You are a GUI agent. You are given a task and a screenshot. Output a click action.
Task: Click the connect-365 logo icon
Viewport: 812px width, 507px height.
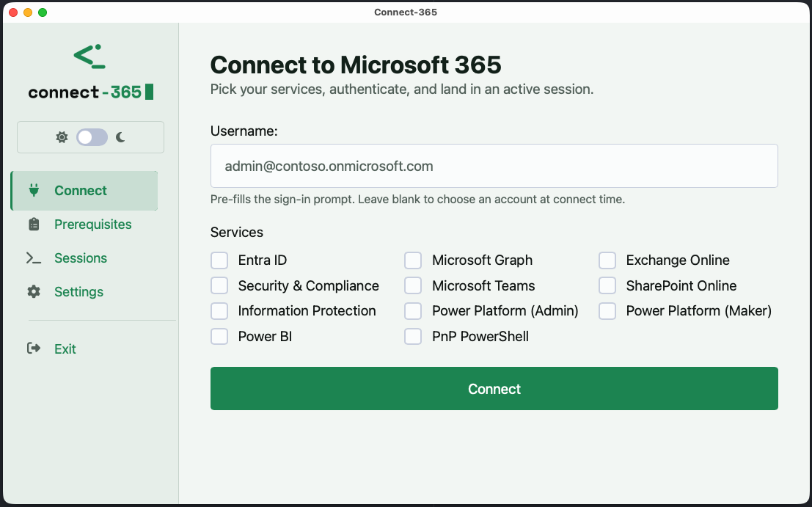[89, 57]
